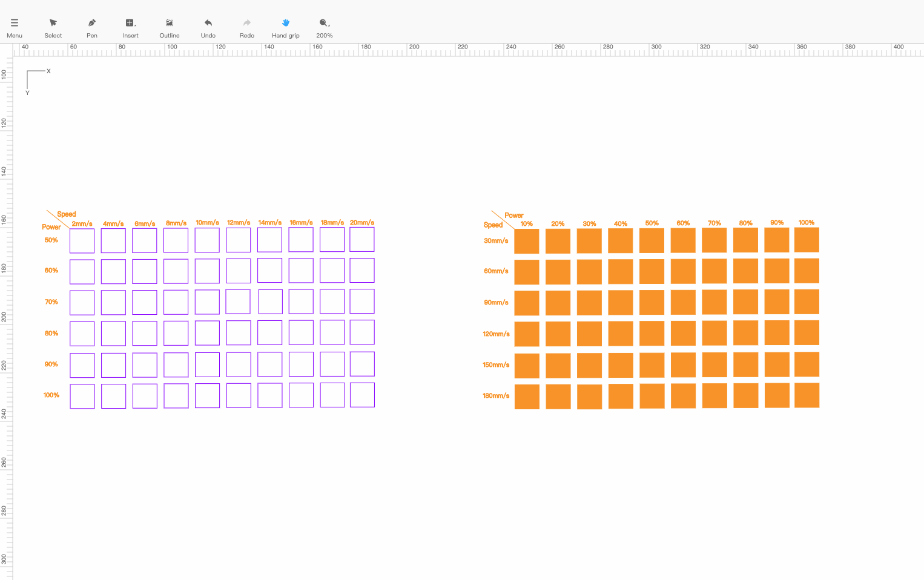Click the Speed header text in left grid
Image resolution: width=924 pixels, height=580 pixels.
pyautogui.click(x=67, y=214)
